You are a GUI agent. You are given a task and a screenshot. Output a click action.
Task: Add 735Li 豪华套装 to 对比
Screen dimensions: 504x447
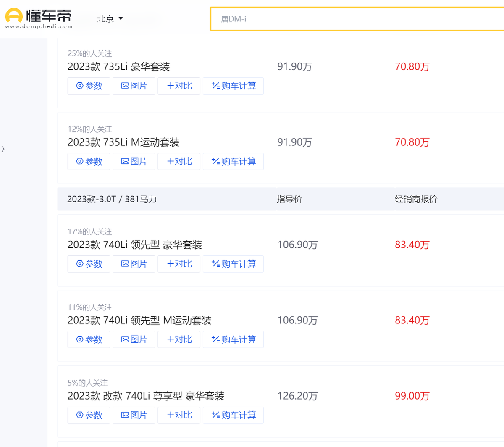point(179,86)
